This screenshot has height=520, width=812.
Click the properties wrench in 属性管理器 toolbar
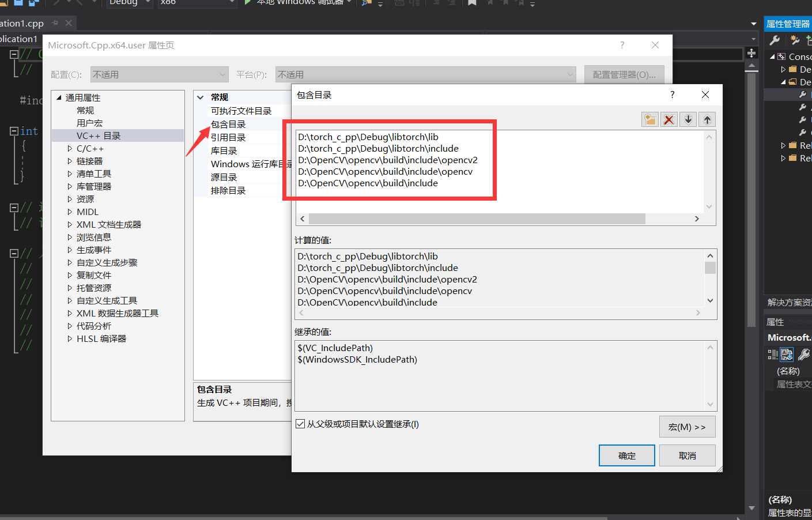[x=775, y=40]
